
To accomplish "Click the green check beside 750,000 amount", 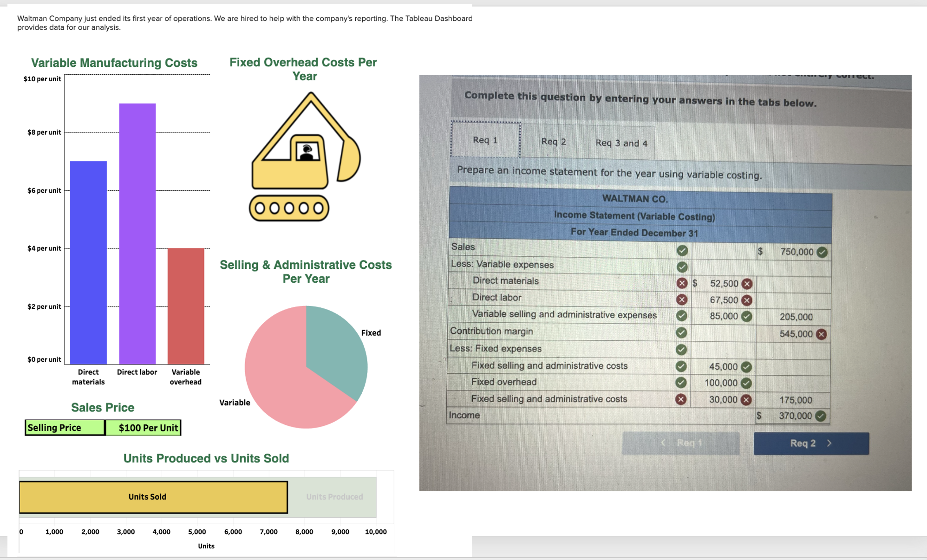I will point(822,252).
